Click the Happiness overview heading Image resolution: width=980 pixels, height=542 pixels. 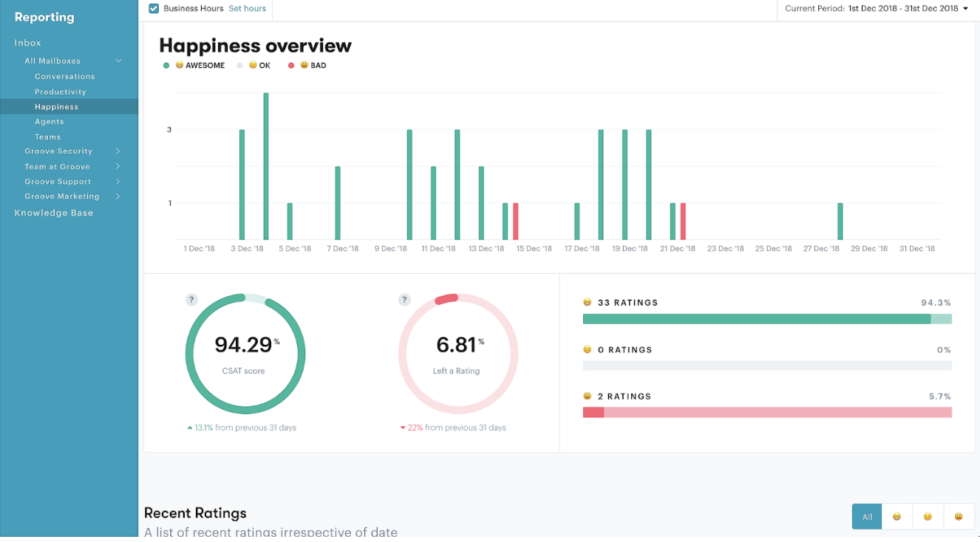255,45
